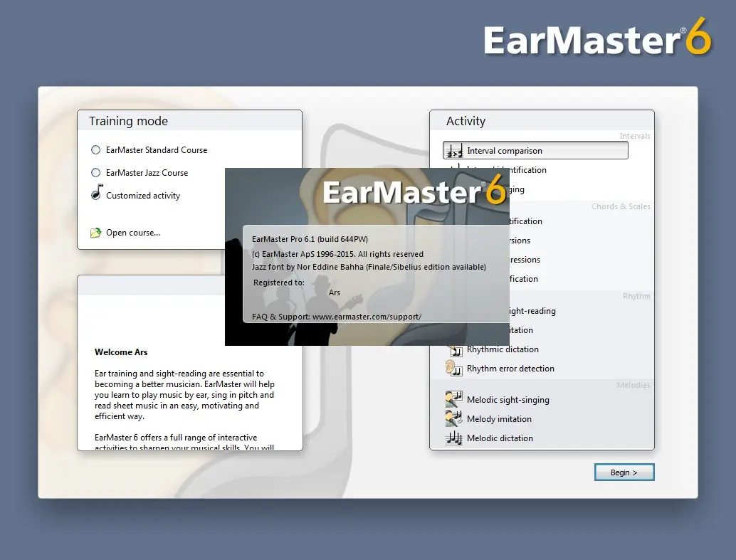Screen dimensions: 736x560
Task: Choose the partly hidden Chord progressions activity
Action: (x=525, y=260)
